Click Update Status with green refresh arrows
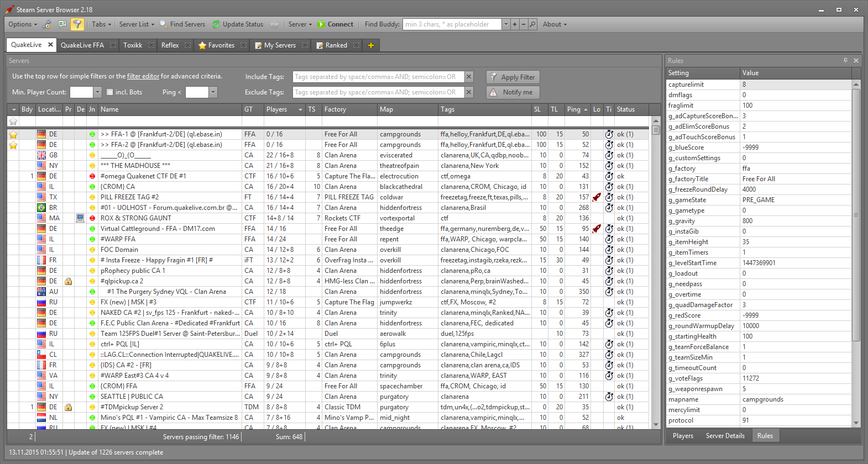The width and height of the screenshot is (868, 464). [238, 24]
